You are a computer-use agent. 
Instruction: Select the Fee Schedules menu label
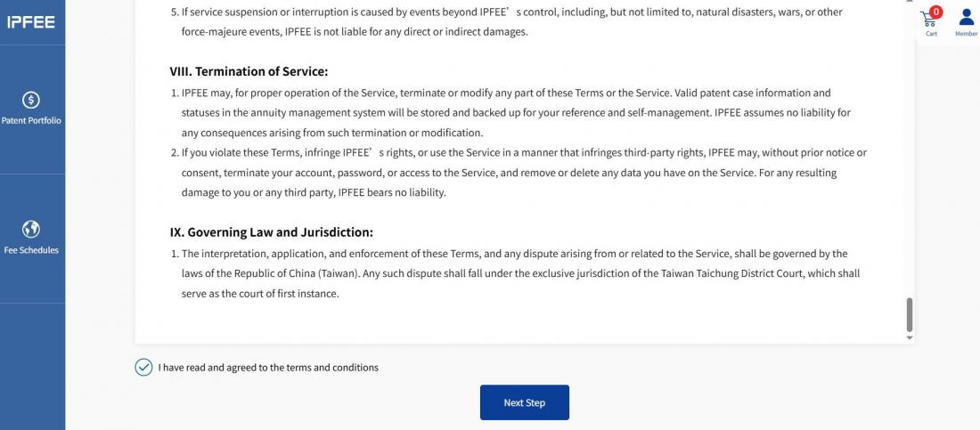click(31, 250)
